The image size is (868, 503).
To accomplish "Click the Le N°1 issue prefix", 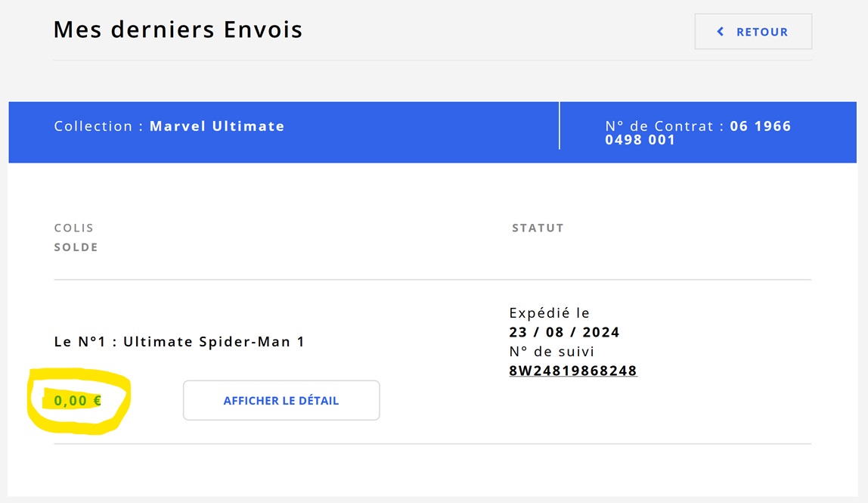I will tap(83, 341).
